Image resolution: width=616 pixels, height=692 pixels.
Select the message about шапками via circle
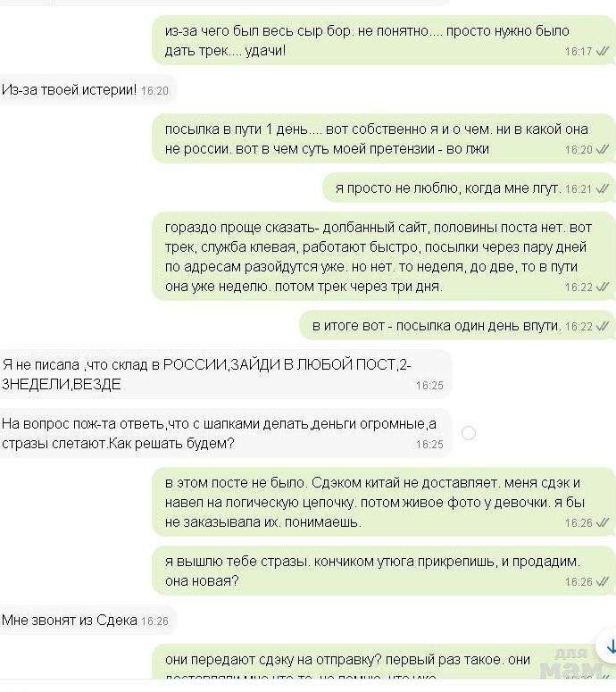point(469,433)
